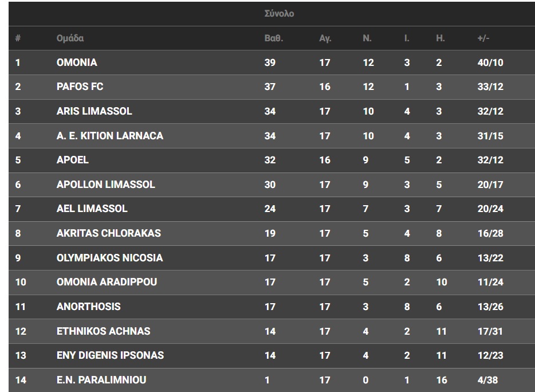Sort by the Βαθ. points column
This screenshot has height=392, width=535.
click(x=273, y=38)
